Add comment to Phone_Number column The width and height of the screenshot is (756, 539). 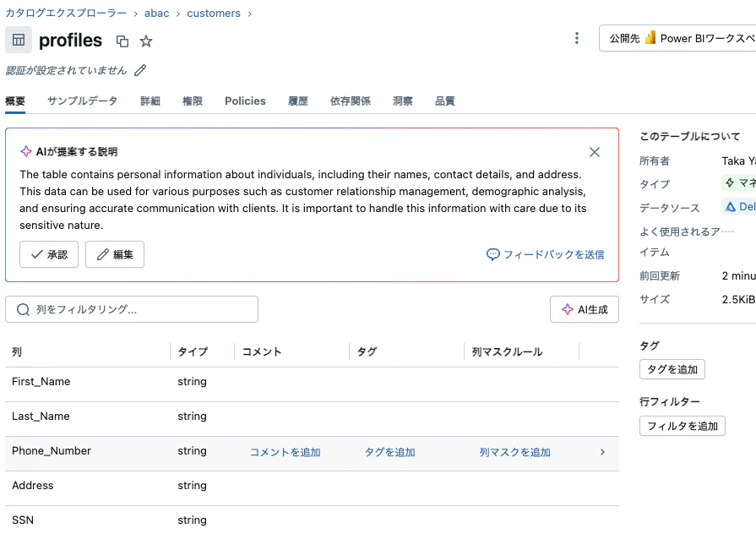[x=285, y=452]
